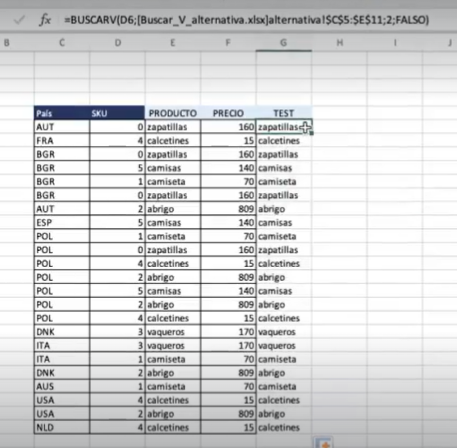Select the FRA country cell
This screenshot has width=457, height=448.
tap(62, 141)
